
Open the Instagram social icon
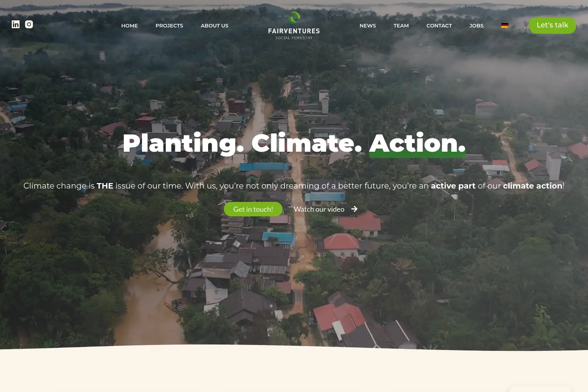(x=29, y=24)
